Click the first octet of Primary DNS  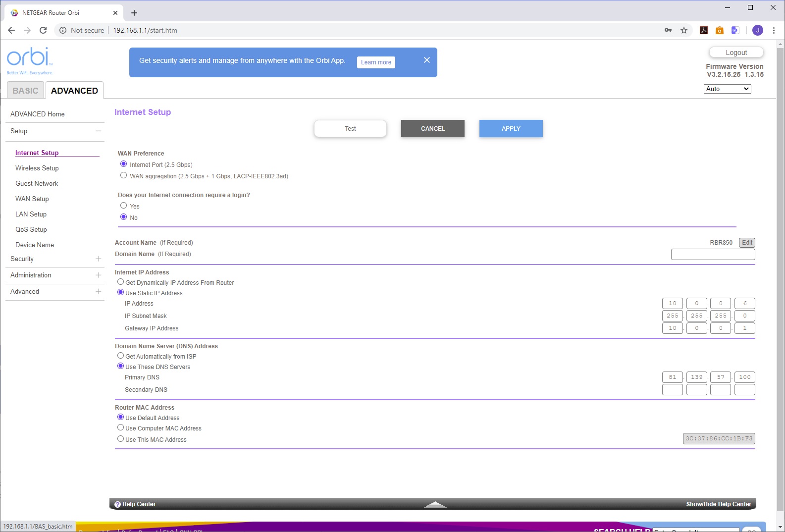(673, 377)
